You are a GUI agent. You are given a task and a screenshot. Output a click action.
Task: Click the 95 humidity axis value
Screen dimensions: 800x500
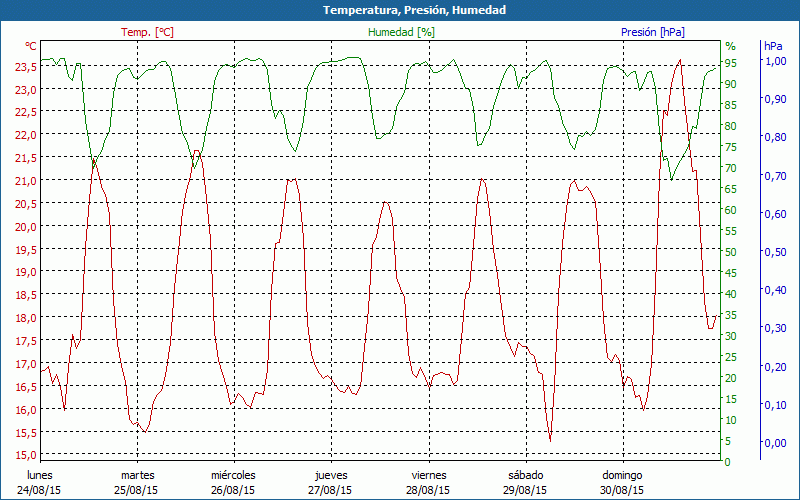point(731,63)
